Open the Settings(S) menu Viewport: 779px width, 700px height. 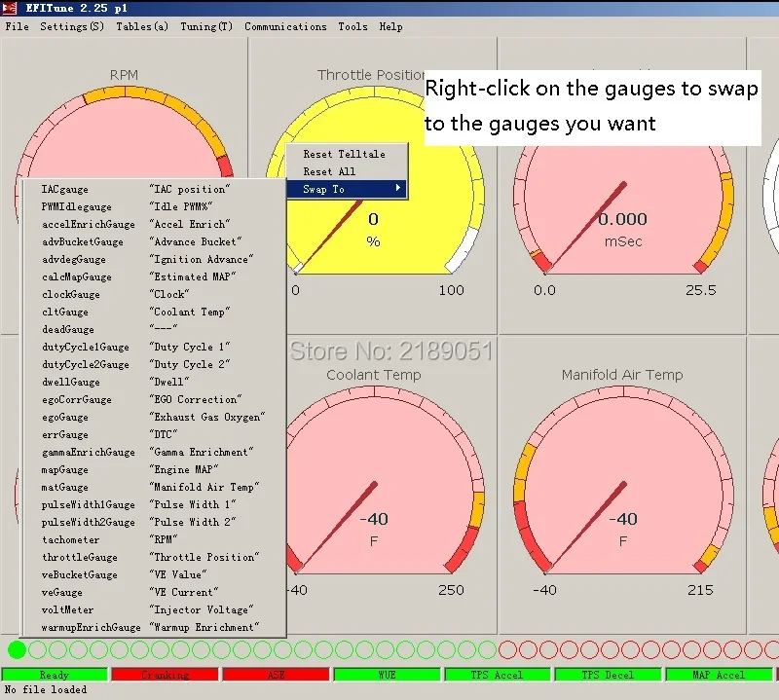tap(72, 27)
